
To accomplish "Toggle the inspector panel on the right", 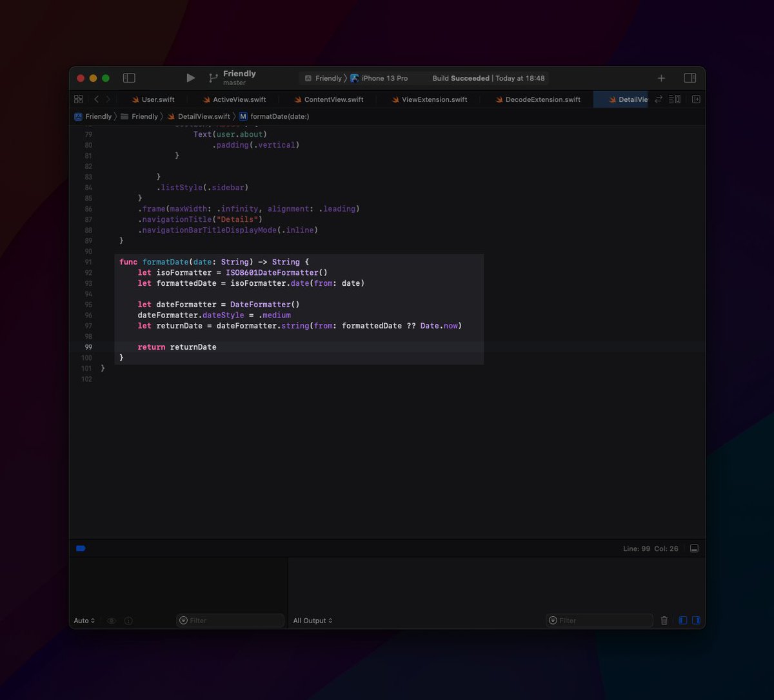I will [690, 78].
